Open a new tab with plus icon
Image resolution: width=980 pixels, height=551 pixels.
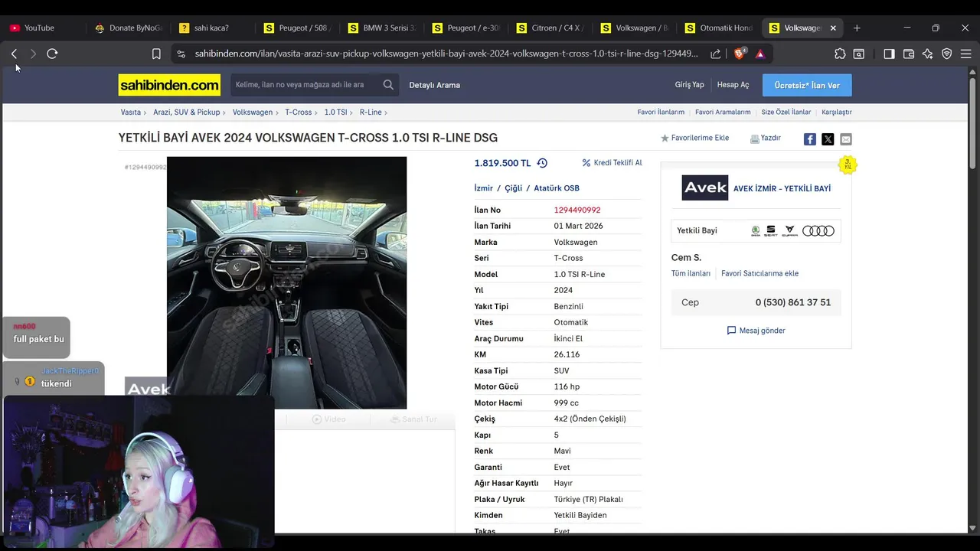click(x=857, y=28)
